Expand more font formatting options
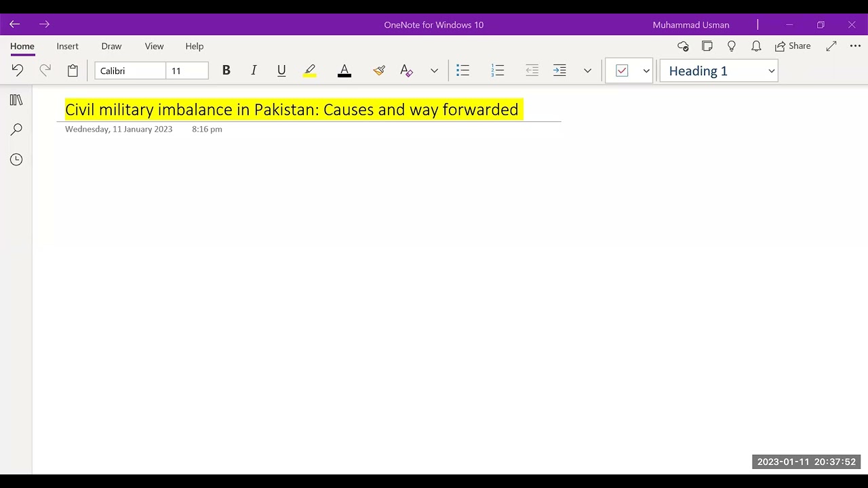This screenshot has height=488, width=868. click(434, 70)
